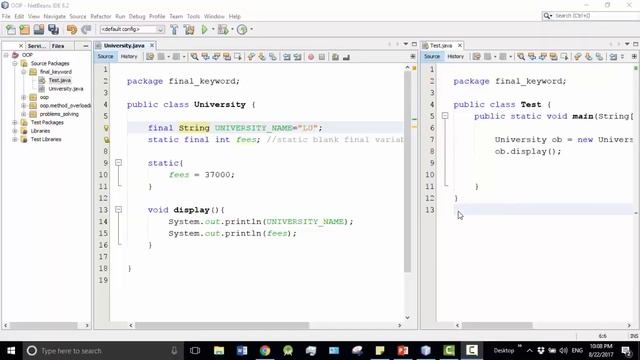Switch University.java to History view

(x=129, y=56)
